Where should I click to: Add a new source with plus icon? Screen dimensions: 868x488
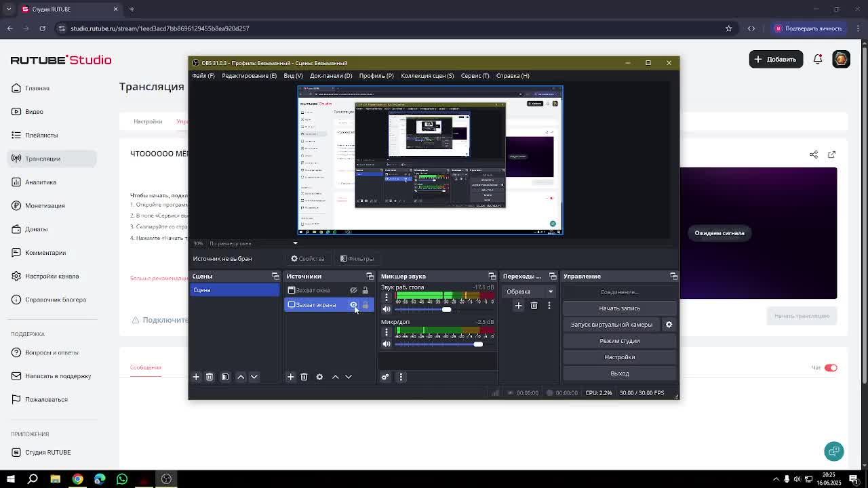coord(290,377)
